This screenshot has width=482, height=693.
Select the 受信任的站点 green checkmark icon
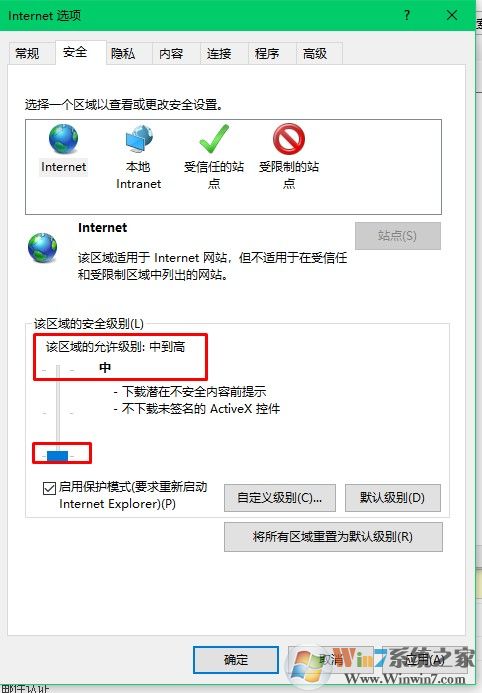(x=214, y=139)
